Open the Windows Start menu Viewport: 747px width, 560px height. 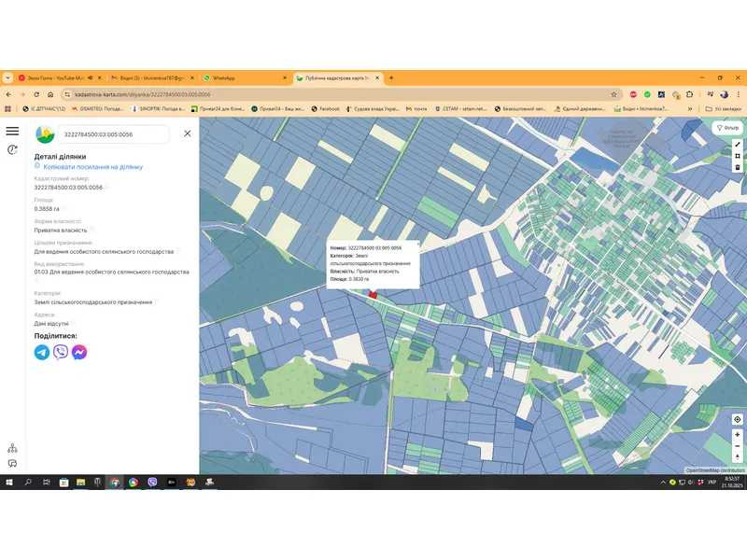(9, 483)
